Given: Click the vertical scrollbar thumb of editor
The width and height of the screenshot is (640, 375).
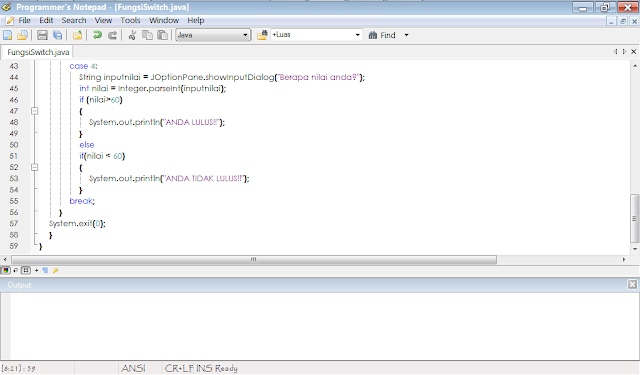Looking at the screenshot, I should (635, 219).
